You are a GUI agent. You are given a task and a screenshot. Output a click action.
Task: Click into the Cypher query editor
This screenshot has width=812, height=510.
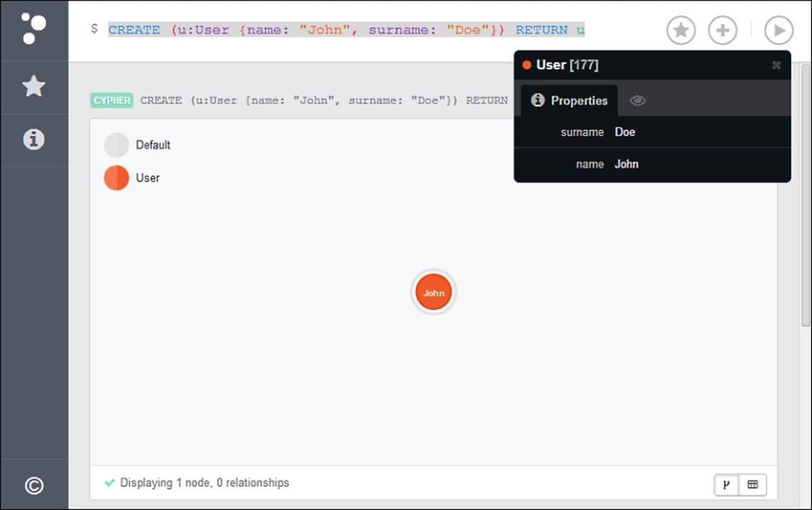point(346,30)
